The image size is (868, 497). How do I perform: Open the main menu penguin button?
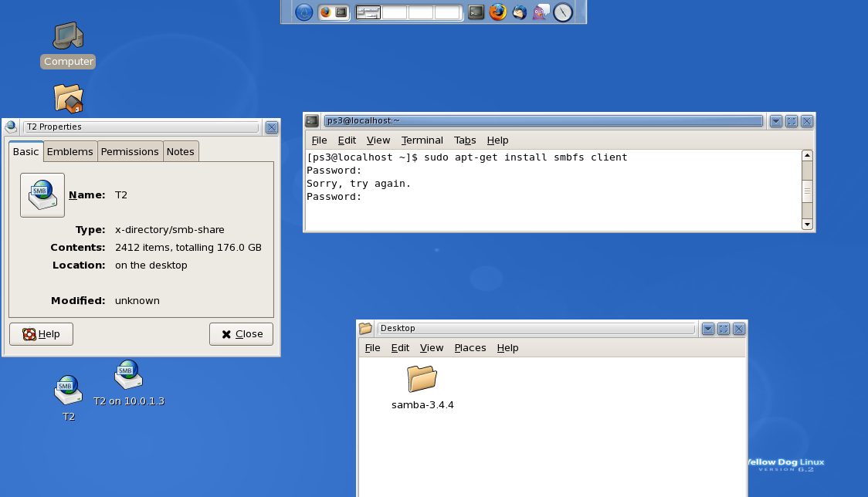tap(304, 12)
